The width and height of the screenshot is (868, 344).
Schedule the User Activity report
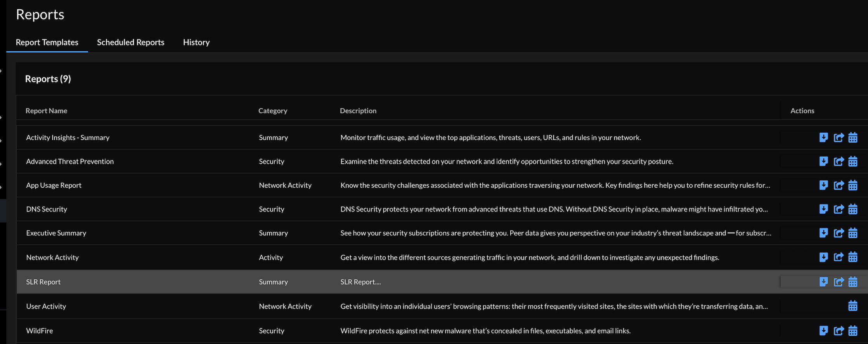coord(852,306)
